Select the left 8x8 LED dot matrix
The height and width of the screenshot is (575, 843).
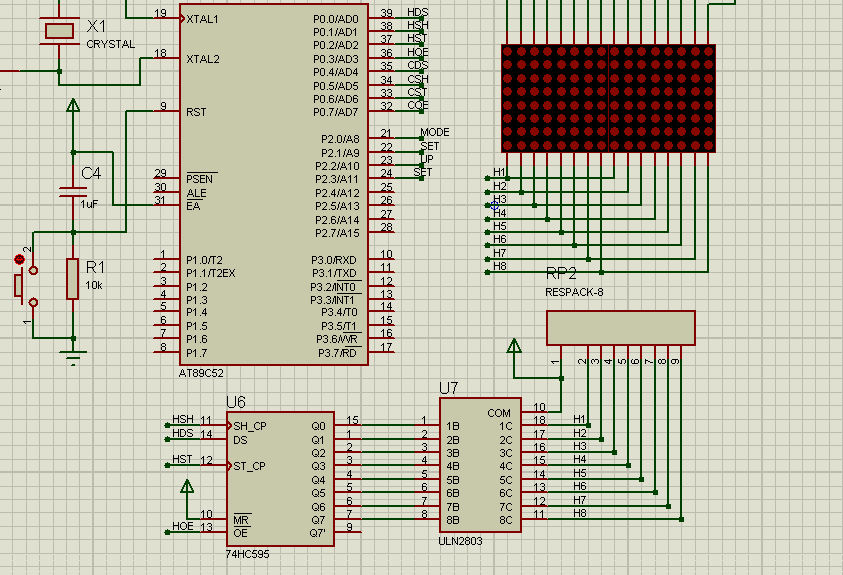[555, 98]
